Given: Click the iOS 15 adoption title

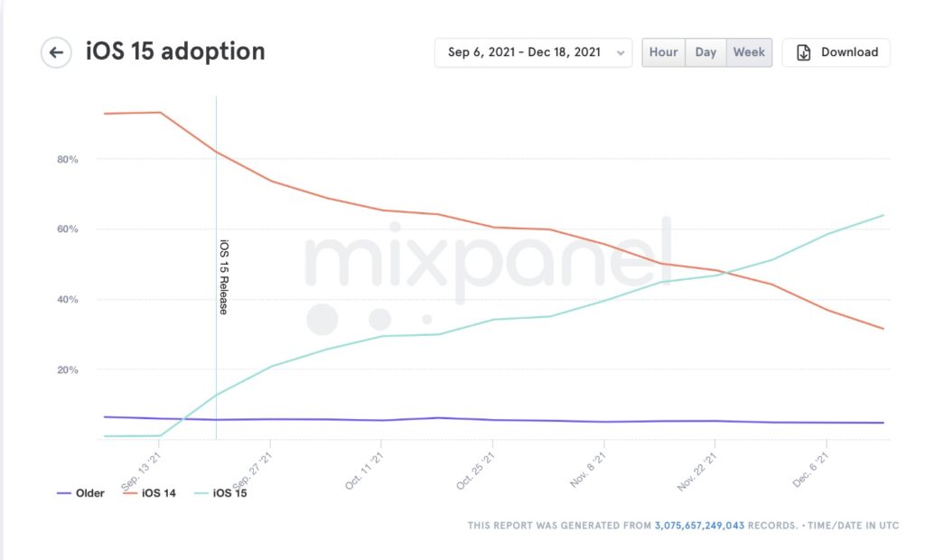Looking at the screenshot, I should [175, 51].
